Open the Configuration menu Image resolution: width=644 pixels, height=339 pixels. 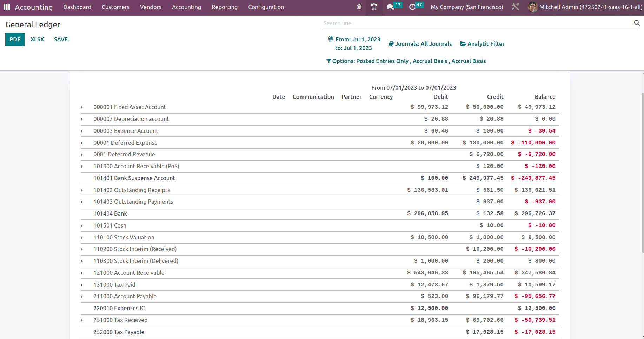coord(266,7)
